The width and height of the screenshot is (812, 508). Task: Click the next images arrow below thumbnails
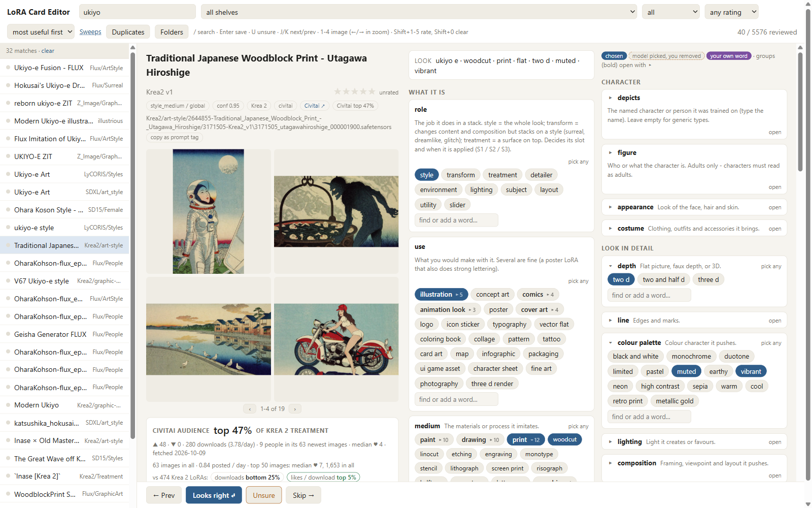(x=295, y=408)
